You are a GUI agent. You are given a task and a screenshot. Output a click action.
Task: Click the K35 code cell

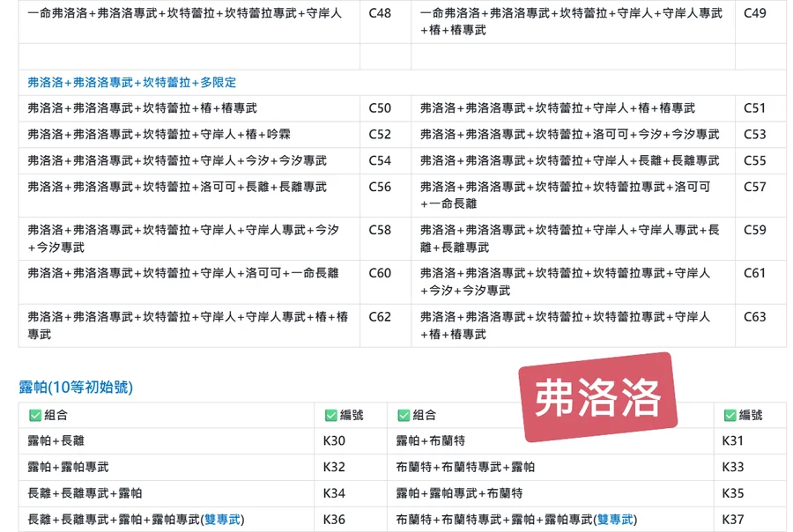[x=733, y=493]
